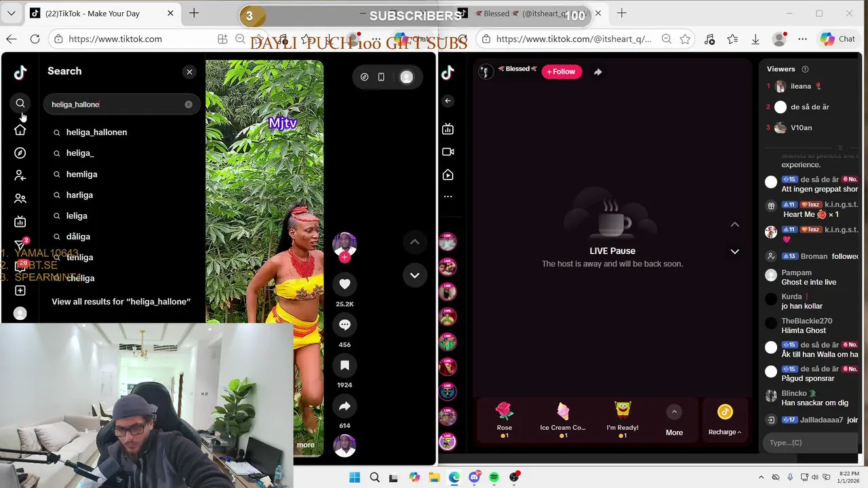
Task: Go to previous video with up chevron
Action: click(x=414, y=242)
